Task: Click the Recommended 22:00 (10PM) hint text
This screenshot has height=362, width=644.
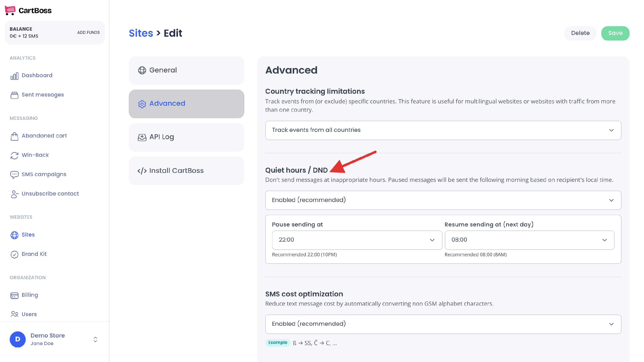Action: (304, 255)
